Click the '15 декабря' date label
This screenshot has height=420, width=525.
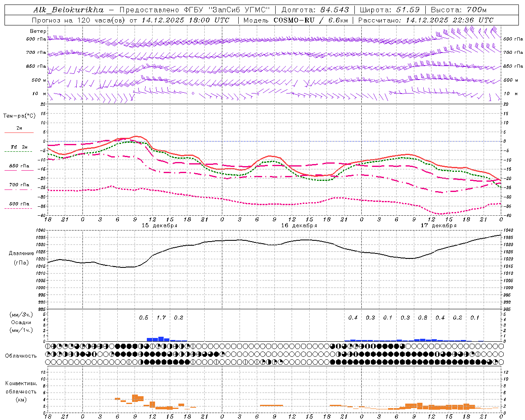[x=160, y=226]
